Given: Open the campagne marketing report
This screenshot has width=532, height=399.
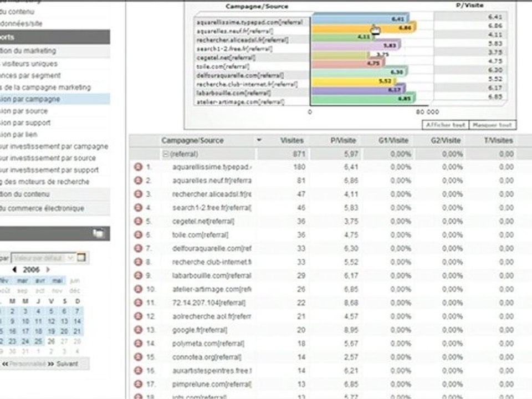Looking at the screenshot, I should (x=45, y=87).
